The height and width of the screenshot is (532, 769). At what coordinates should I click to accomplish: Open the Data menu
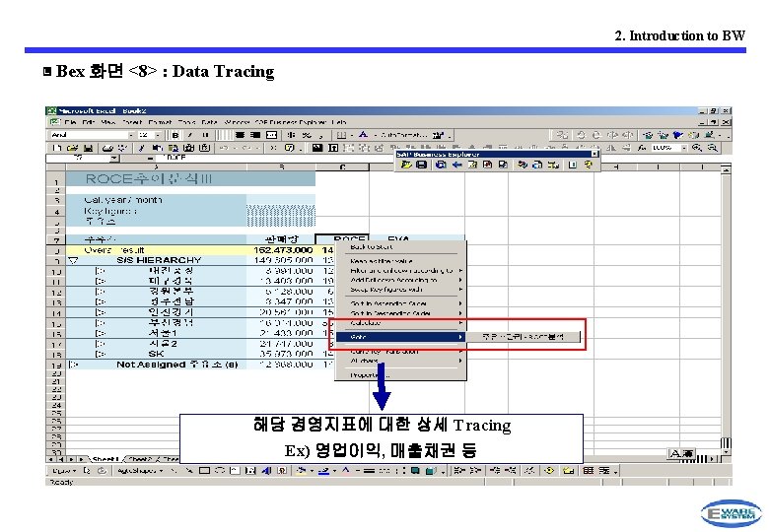tap(209, 122)
